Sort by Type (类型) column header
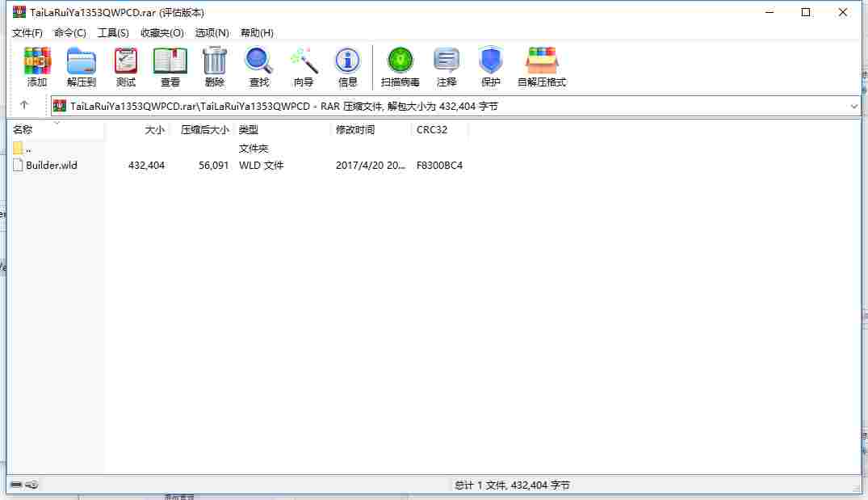The image size is (868, 500). click(283, 129)
